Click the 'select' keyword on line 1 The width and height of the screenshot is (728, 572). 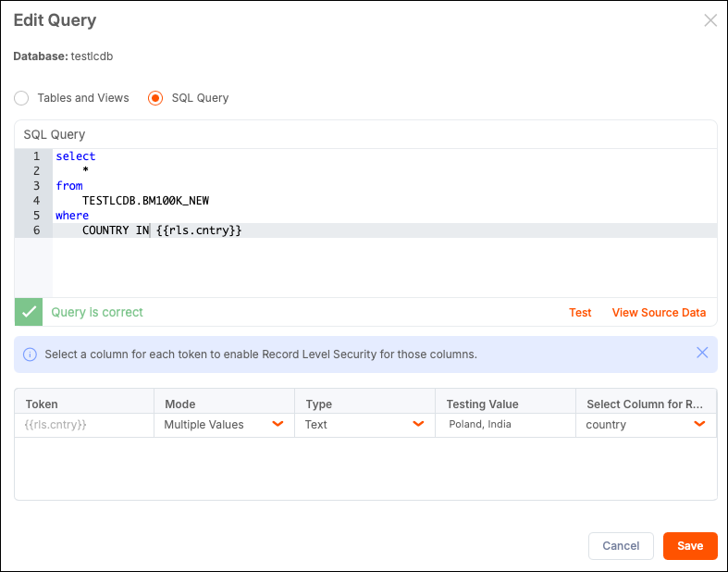76,156
